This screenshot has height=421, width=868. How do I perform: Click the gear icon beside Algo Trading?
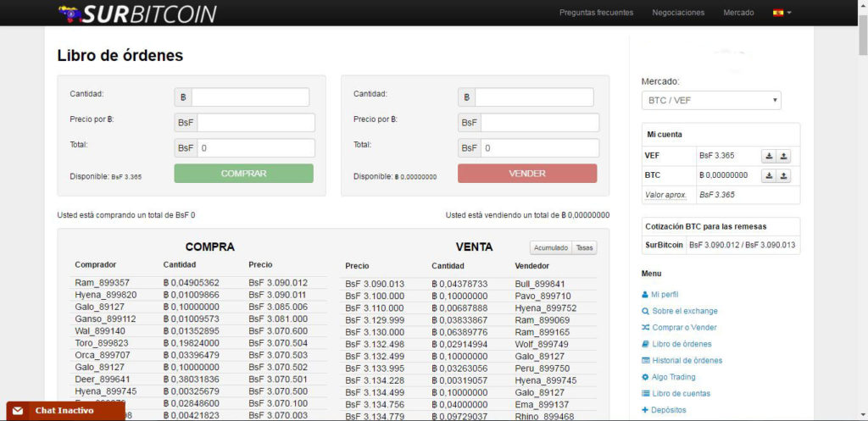coord(645,377)
